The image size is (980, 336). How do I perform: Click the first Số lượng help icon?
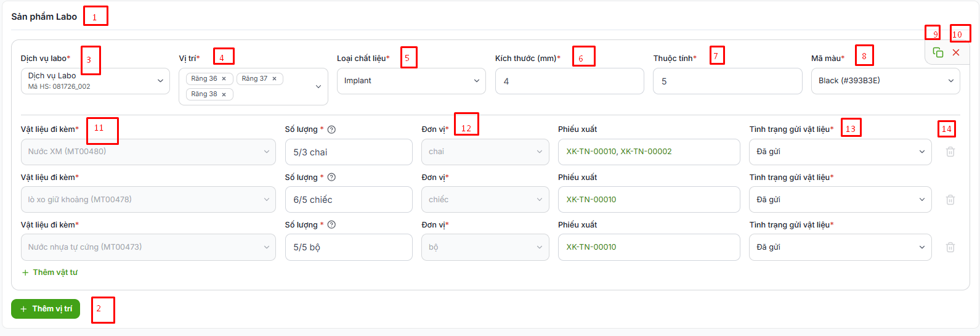331,129
